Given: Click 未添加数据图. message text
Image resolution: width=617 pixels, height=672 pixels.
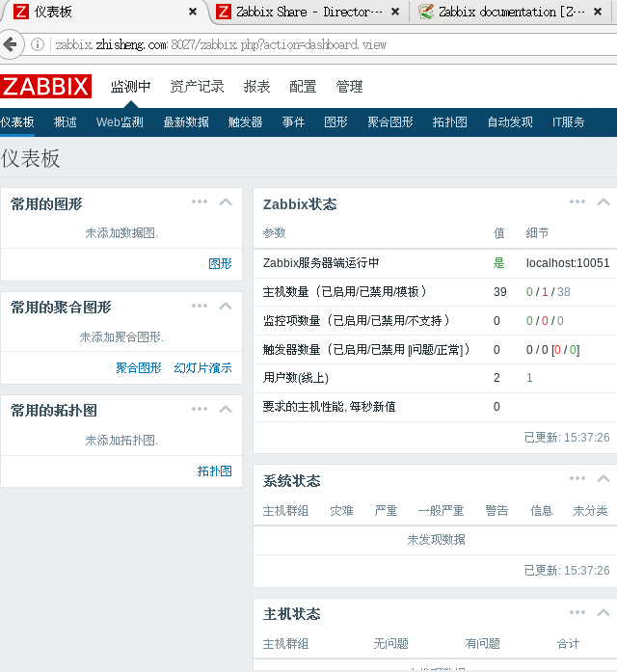Looking at the screenshot, I should tap(121, 233).
